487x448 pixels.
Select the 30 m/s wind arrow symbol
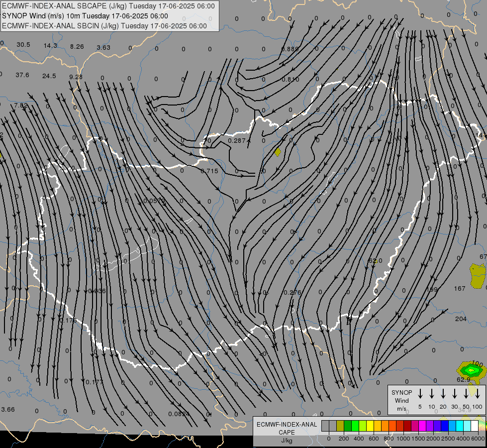pyautogui.click(x=454, y=393)
